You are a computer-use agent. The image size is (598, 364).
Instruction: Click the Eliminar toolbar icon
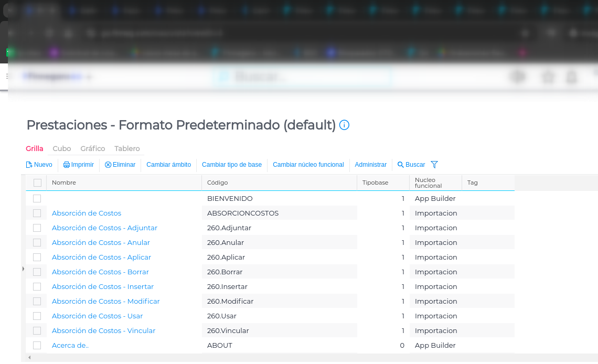[x=108, y=165]
